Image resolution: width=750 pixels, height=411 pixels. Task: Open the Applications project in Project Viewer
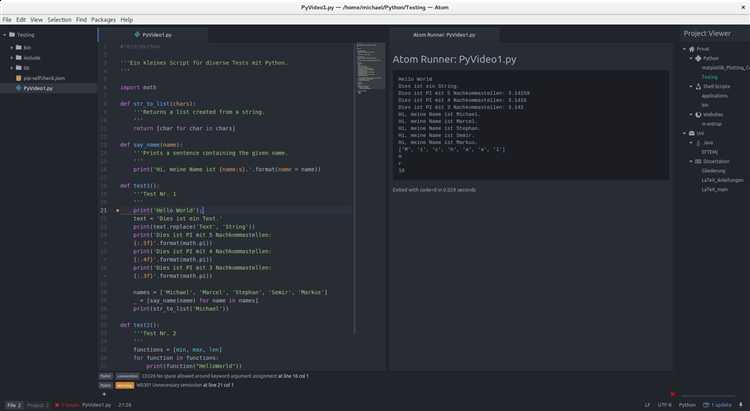point(715,96)
